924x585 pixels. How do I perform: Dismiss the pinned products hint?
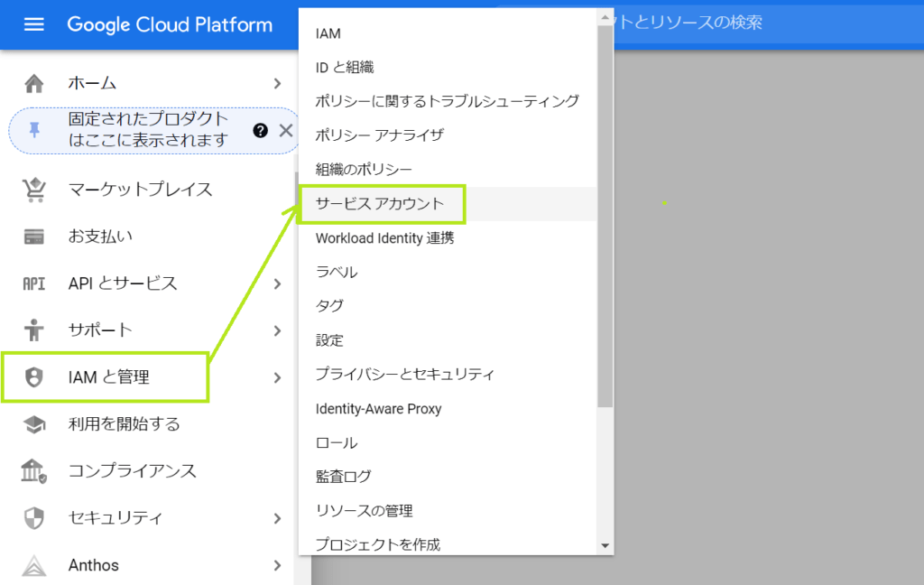click(x=286, y=130)
